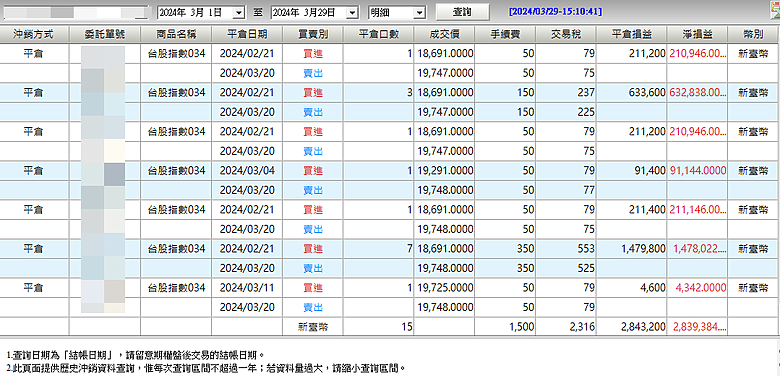Select the net profit cell 632,838.00
This screenshot has height=376, width=780.
point(697,93)
